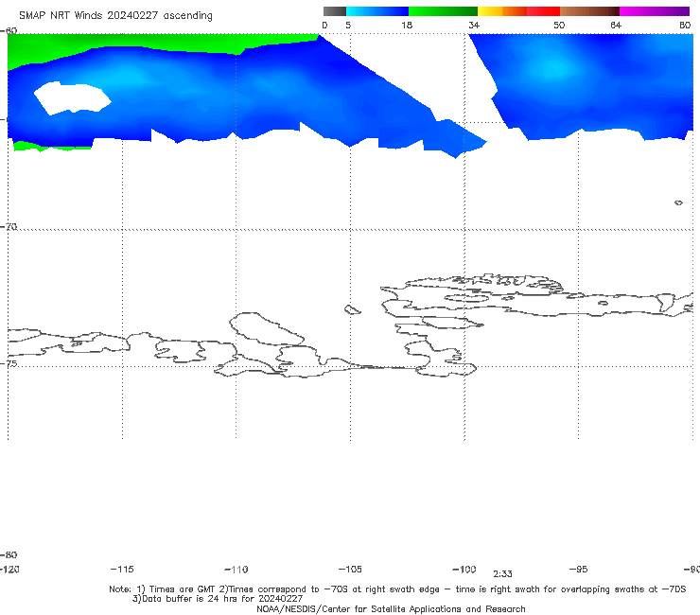Click the tiny island outline near the right edge
This screenshot has width=700, height=615.
point(678,202)
